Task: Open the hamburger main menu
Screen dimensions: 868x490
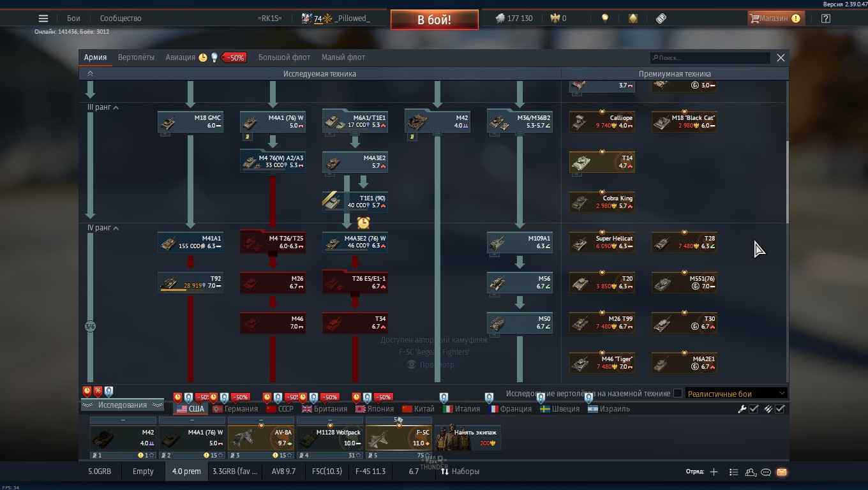Action: [x=43, y=19]
